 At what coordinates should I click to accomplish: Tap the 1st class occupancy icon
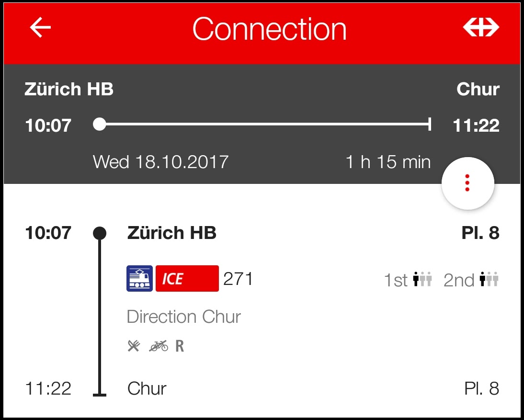422,280
